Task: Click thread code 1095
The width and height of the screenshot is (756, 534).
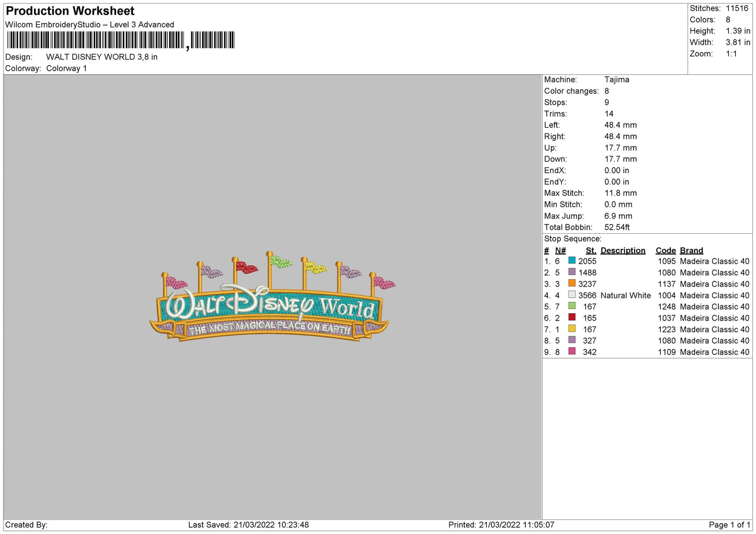Action: tap(667, 261)
